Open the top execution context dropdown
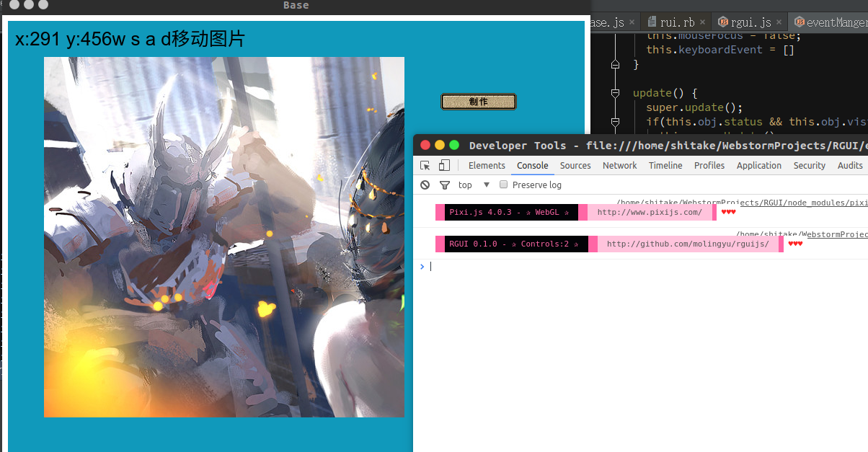Screen dimensions: 868x452 474,185
